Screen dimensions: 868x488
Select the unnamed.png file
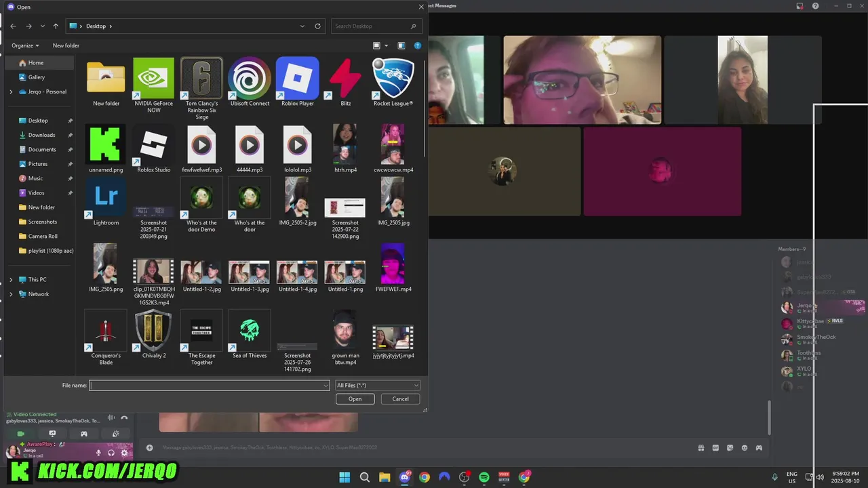tap(106, 148)
